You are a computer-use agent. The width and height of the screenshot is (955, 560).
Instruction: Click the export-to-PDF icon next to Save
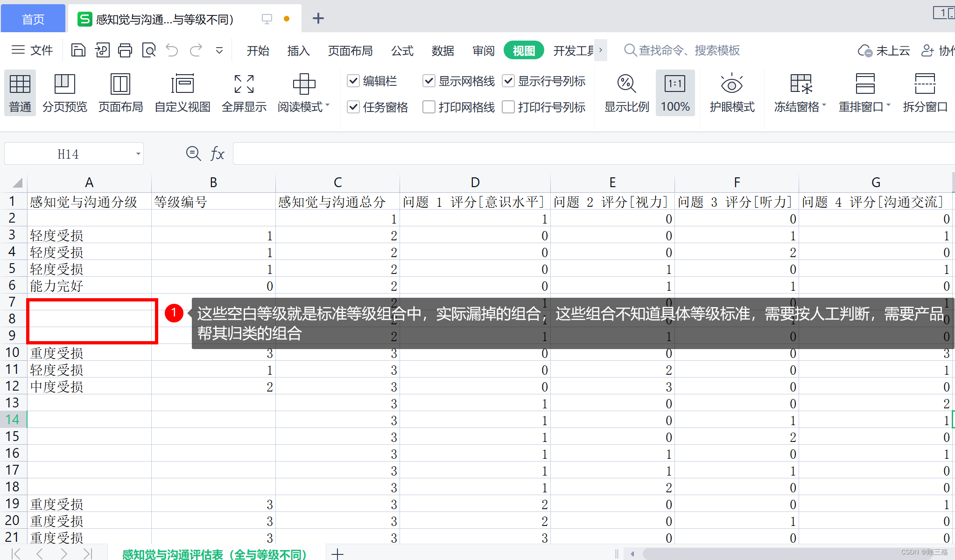[102, 50]
